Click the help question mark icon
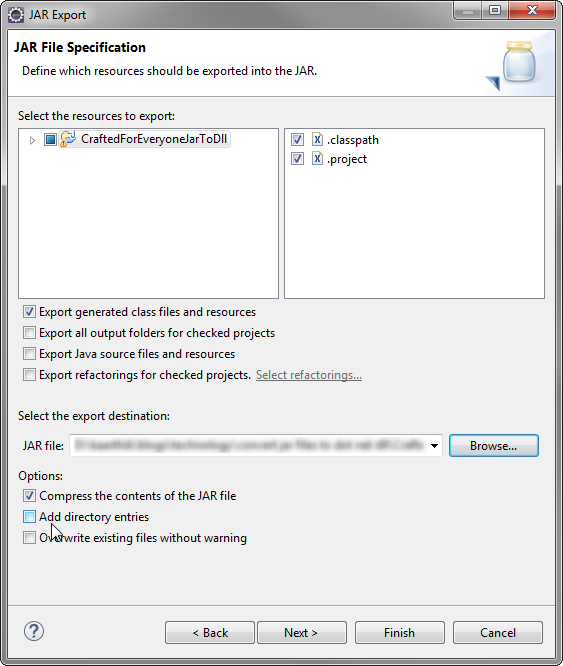This screenshot has height=666, width=563. click(34, 631)
